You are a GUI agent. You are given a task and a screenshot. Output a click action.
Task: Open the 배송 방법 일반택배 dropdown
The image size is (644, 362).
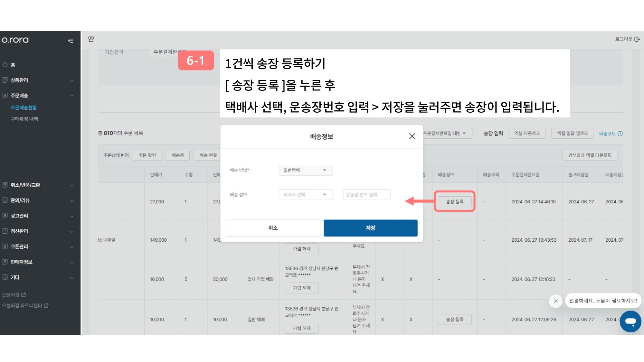[306, 170]
